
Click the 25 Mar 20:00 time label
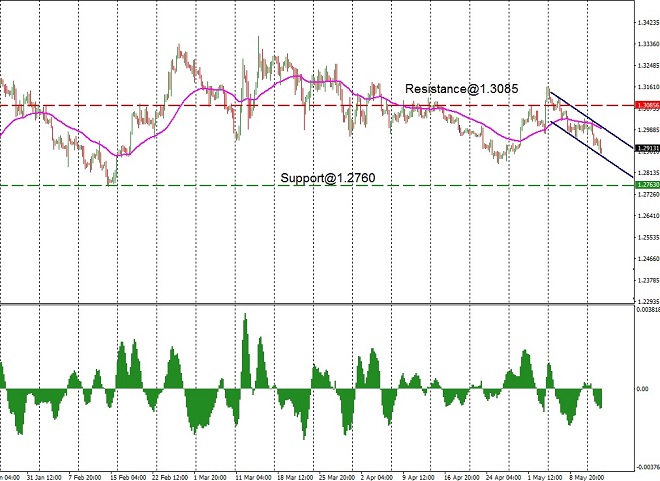click(336, 478)
